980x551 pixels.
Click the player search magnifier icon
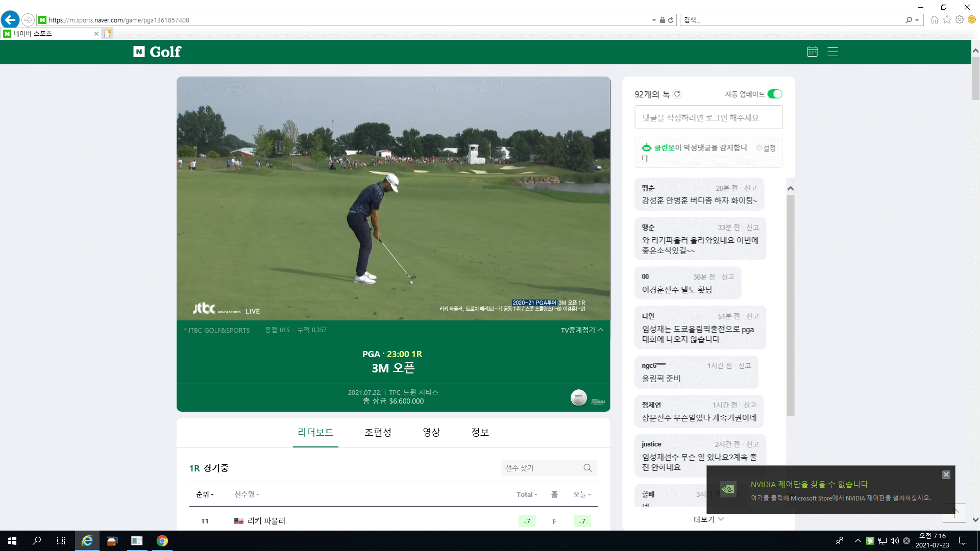click(x=587, y=468)
